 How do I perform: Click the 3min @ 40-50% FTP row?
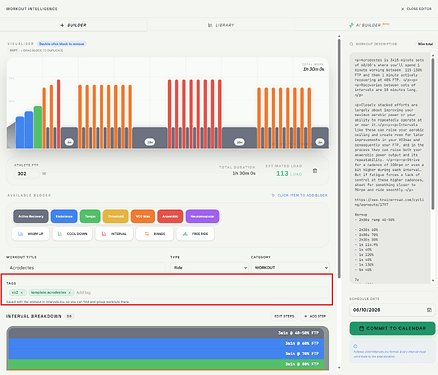point(167,333)
